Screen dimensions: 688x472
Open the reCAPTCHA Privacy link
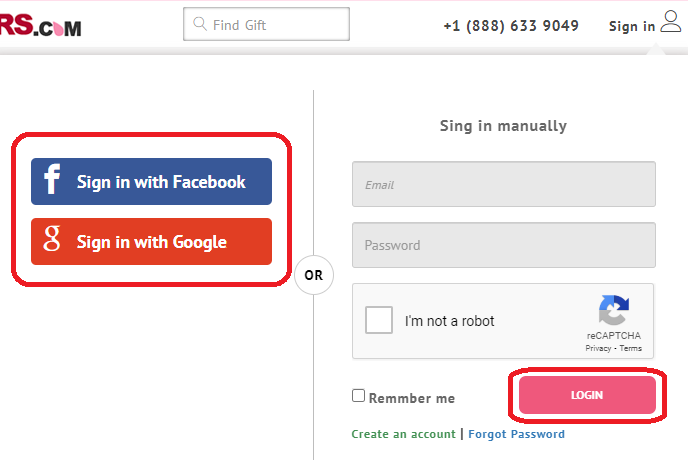598,348
